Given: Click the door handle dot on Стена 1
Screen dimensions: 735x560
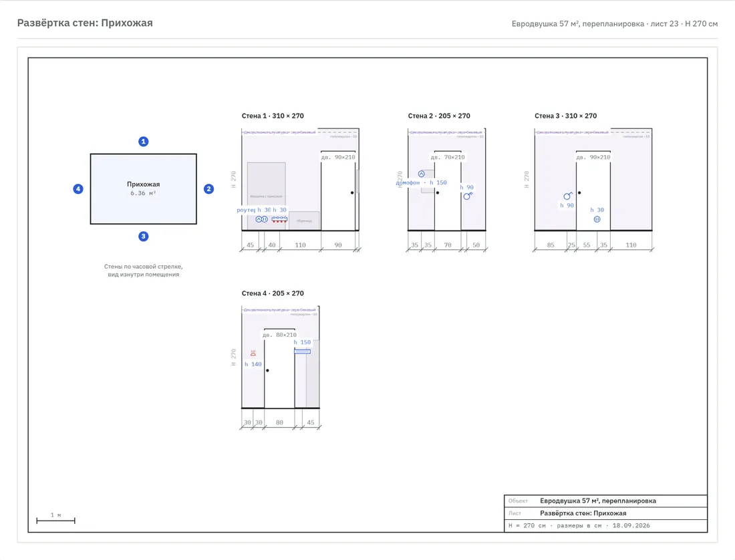Looking at the screenshot, I should [x=352, y=192].
